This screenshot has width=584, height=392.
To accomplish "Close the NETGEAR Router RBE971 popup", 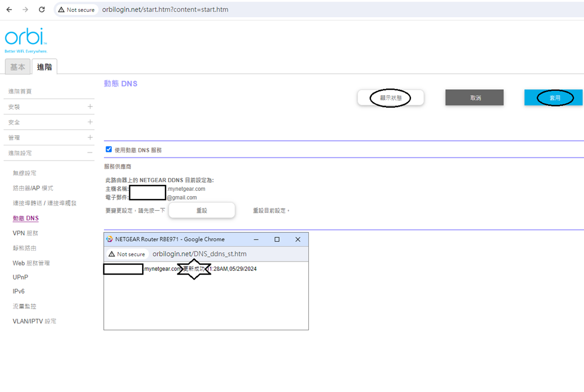I will click(x=297, y=239).
